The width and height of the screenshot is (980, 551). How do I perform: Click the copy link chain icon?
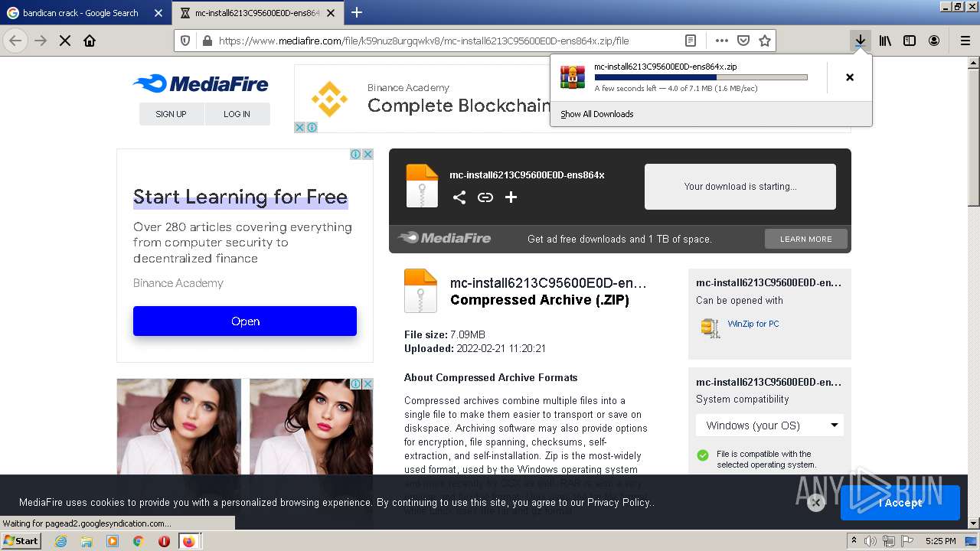[x=485, y=197]
